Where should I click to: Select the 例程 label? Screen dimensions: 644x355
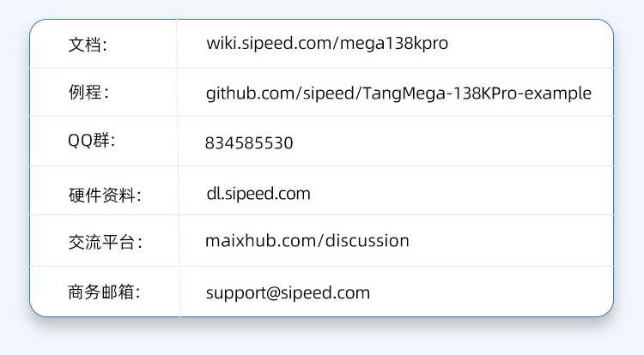tap(88, 93)
